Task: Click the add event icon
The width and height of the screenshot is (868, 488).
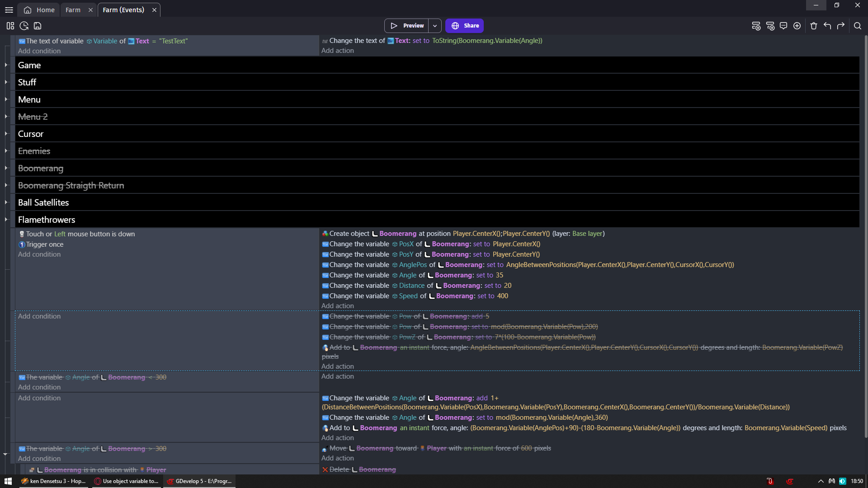Action: tap(756, 26)
